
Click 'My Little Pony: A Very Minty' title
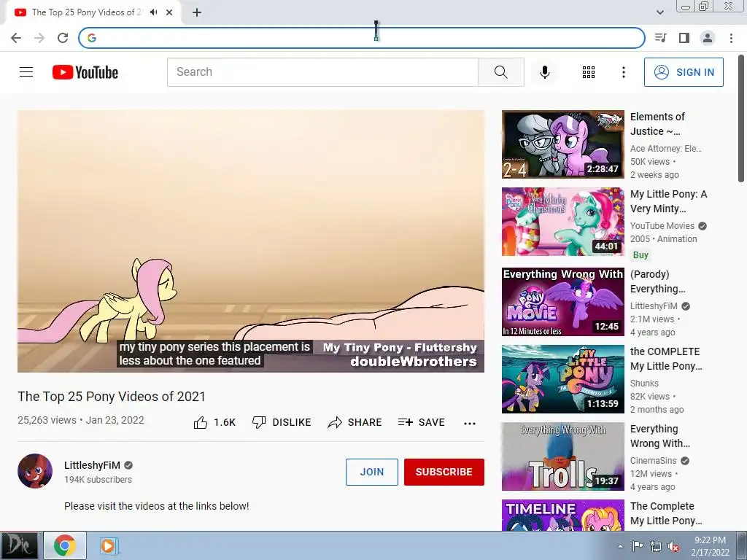[668, 201]
